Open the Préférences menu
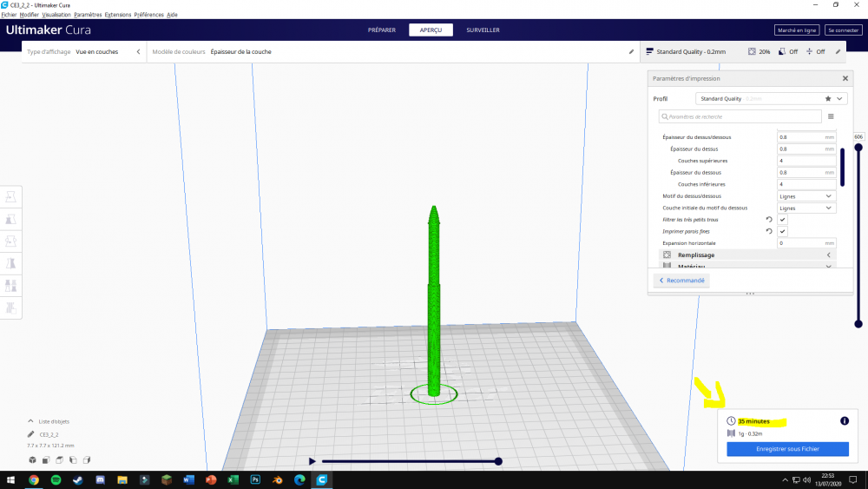 tap(149, 15)
